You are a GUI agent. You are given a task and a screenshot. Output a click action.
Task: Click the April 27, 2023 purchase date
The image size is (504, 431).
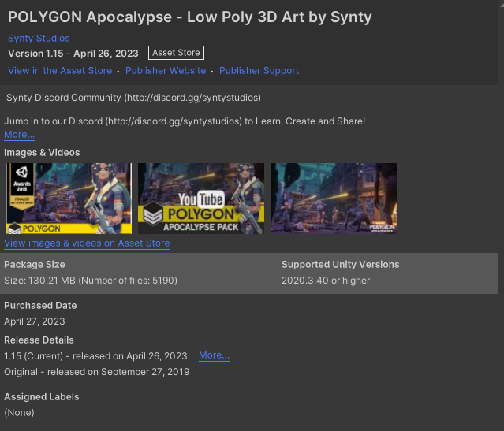pos(35,321)
